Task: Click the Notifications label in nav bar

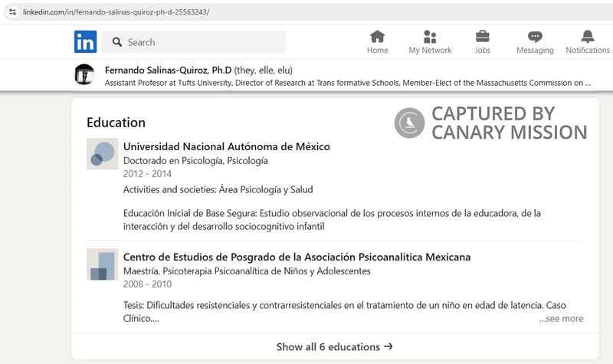Action: (x=588, y=50)
